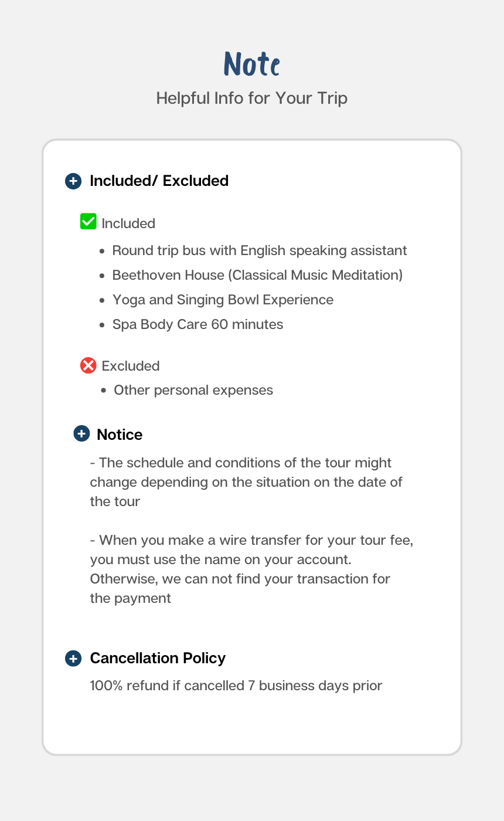504x821 pixels.
Task: Click the wire transfer notice paragraph
Action: coord(251,569)
